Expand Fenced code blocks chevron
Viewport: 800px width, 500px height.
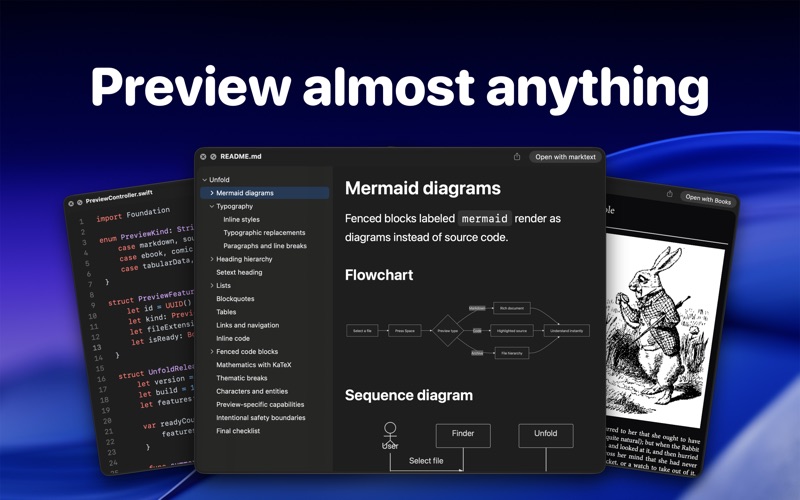(212, 352)
